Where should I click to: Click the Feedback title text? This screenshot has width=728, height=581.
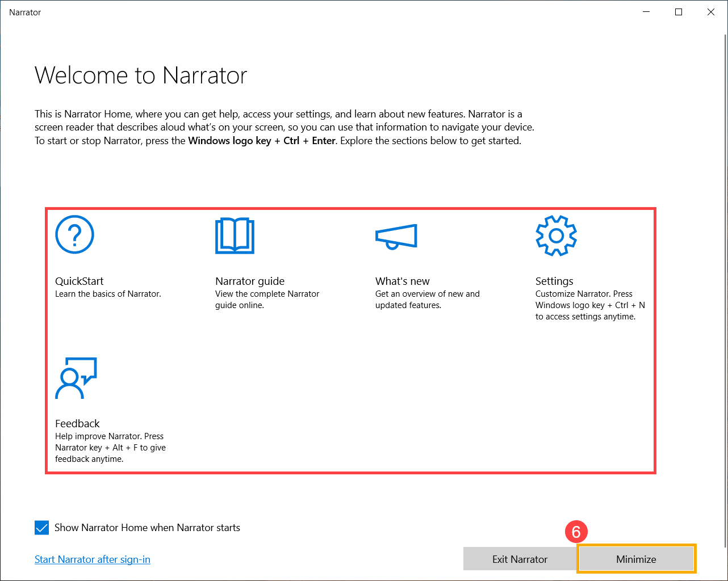click(77, 423)
